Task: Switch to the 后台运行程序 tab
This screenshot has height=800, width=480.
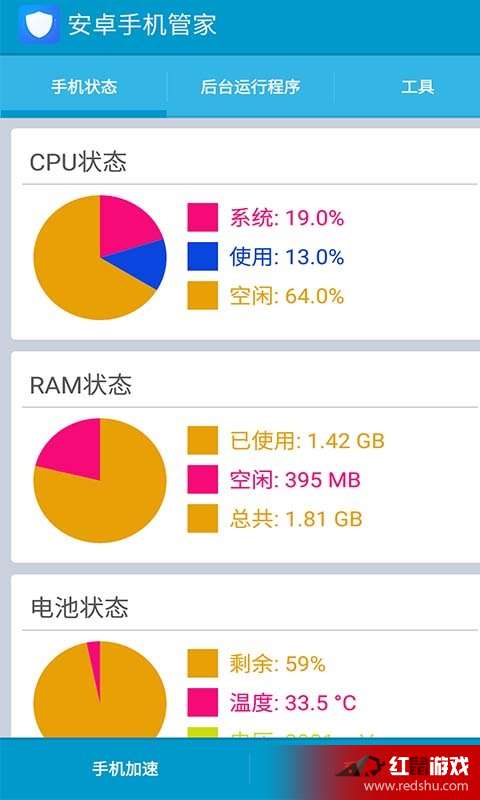Action: (250, 87)
